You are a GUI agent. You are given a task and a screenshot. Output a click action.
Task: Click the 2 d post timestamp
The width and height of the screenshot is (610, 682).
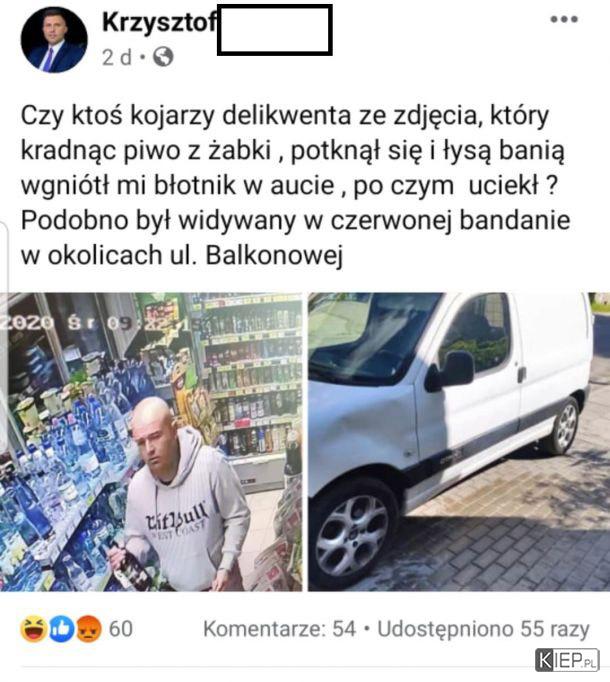pos(117,57)
